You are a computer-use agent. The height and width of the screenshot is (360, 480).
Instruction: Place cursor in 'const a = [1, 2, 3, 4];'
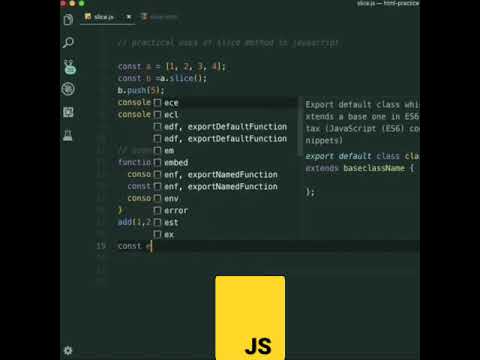(x=172, y=67)
